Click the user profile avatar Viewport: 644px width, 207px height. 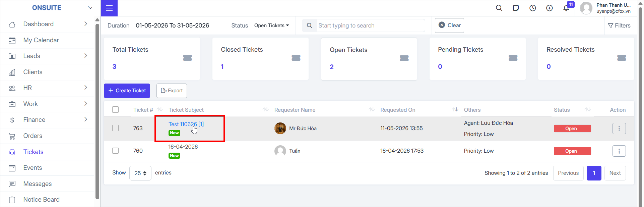point(586,8)
